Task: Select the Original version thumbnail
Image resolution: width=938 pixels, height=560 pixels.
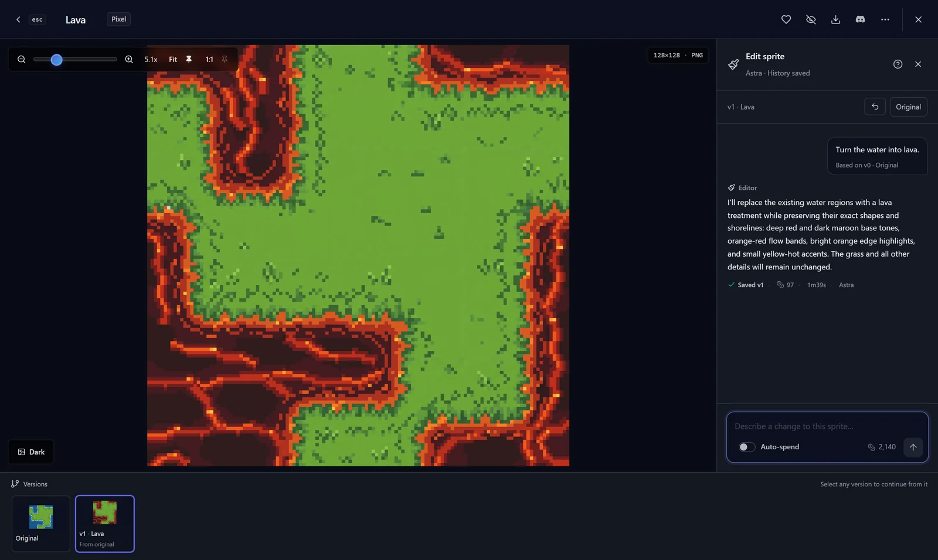Action: [40, 524]
